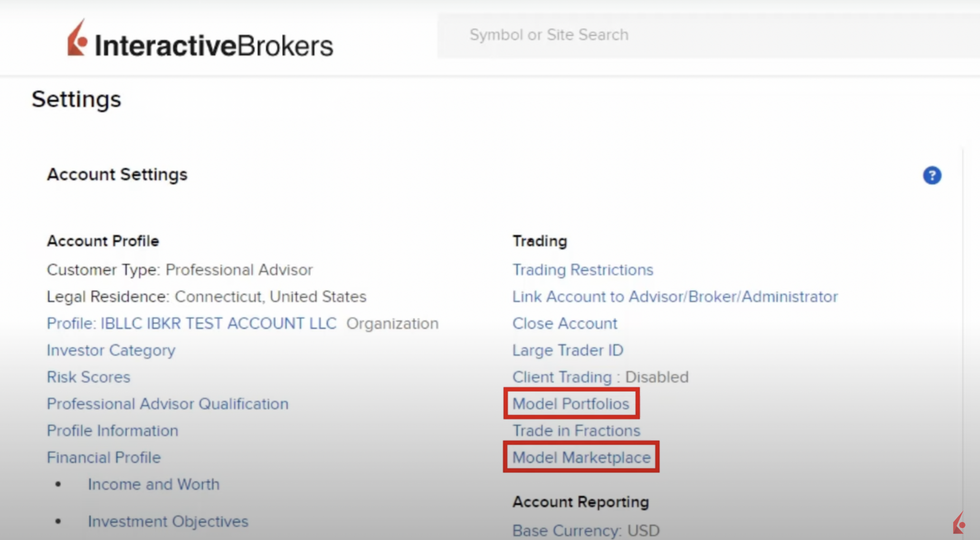The width and height of the screenshot is (980, 540).
Task: Open Trading Restrictions
Action: pyautogui.click(x=582, y=269)
